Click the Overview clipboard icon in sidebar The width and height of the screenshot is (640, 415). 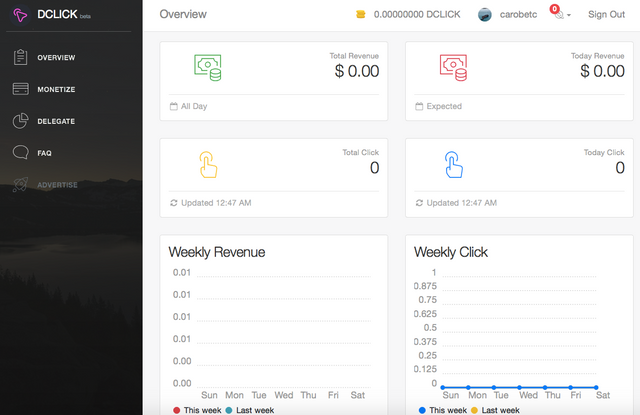pyautogui.click(x=20, y=57)
